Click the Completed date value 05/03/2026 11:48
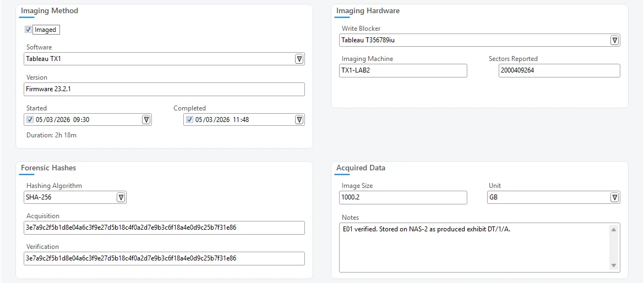This screenshot has height=283, width=644. coord(222,120)
